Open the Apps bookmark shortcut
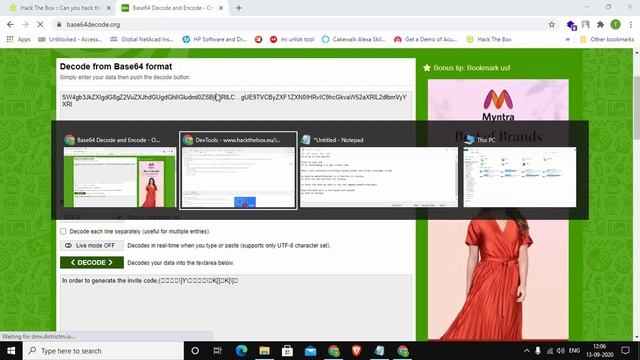 [19, 39]
